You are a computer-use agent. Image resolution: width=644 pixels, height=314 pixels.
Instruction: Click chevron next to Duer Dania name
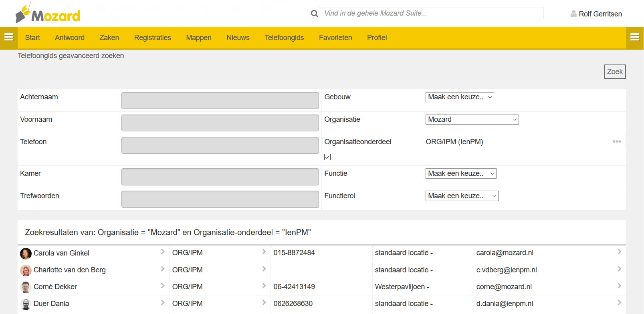click(x=163, y=302)
